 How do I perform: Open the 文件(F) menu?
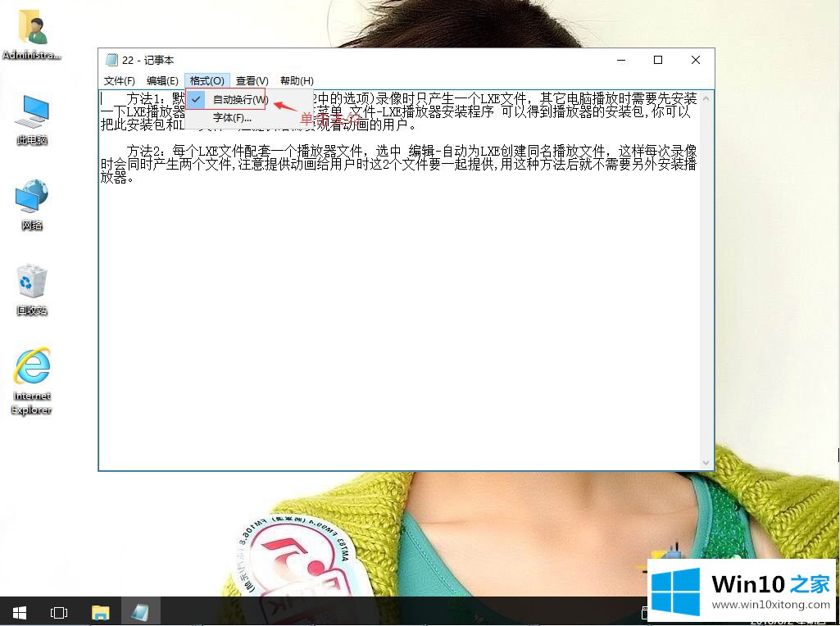119,81
